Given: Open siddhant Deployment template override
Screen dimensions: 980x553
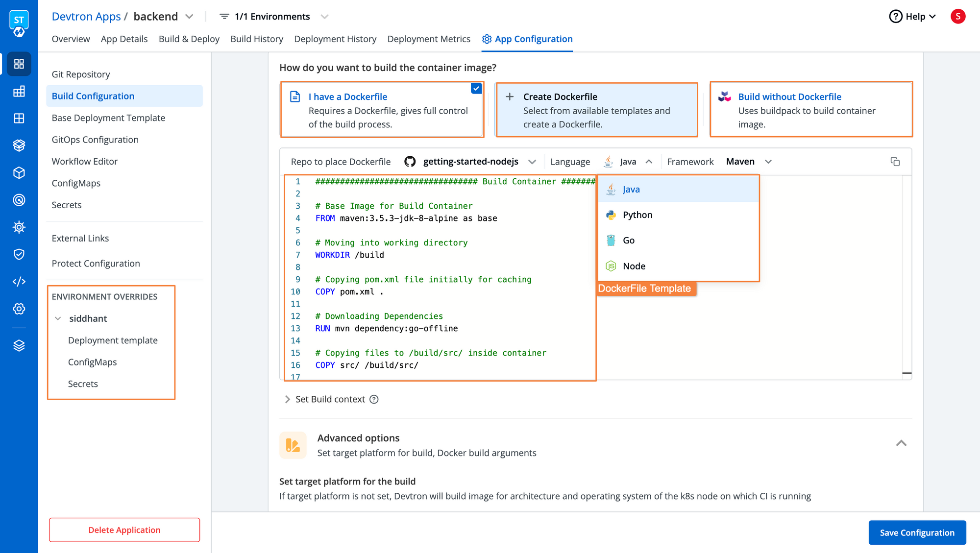Looking at the screenshot, I should pos(113,340).
